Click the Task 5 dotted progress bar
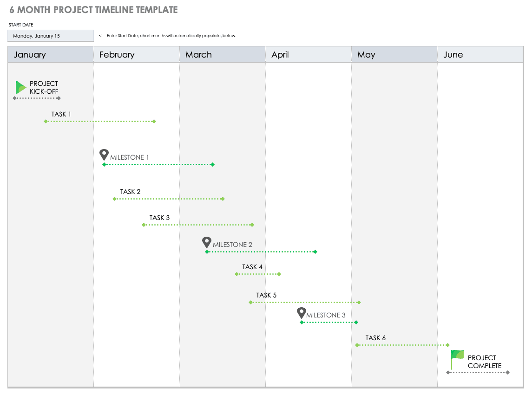The height and width of the screenshot is (401, 532). point(304,302)
